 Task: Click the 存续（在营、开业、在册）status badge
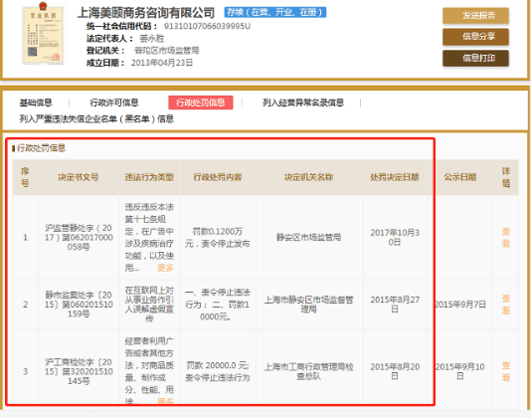pos(275,12)
